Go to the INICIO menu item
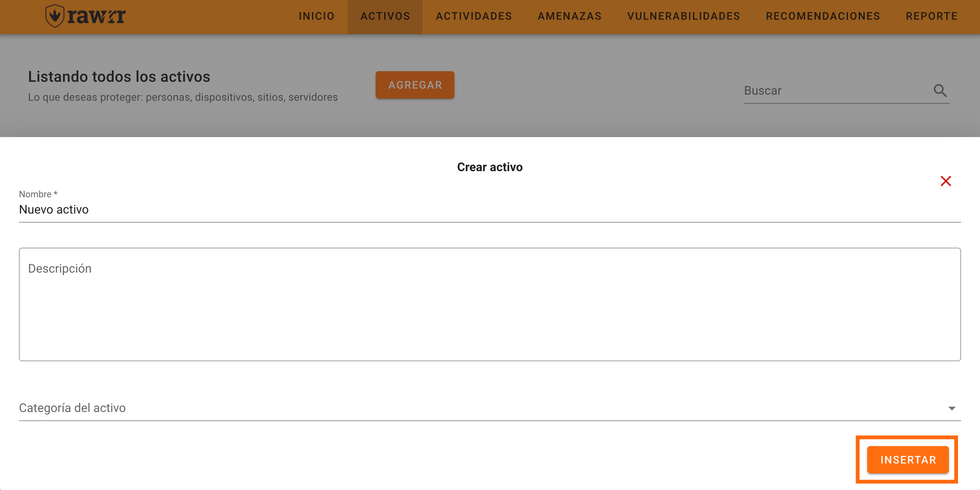 (316, 16)
